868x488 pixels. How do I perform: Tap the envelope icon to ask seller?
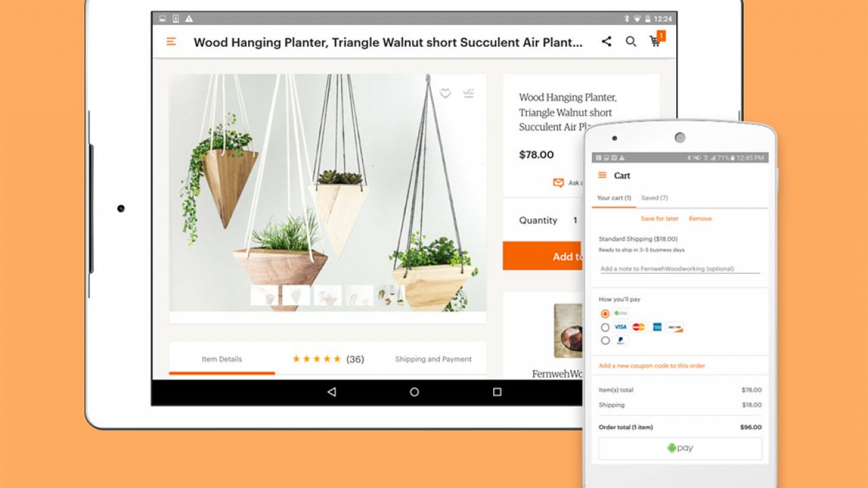click(558, 183)
